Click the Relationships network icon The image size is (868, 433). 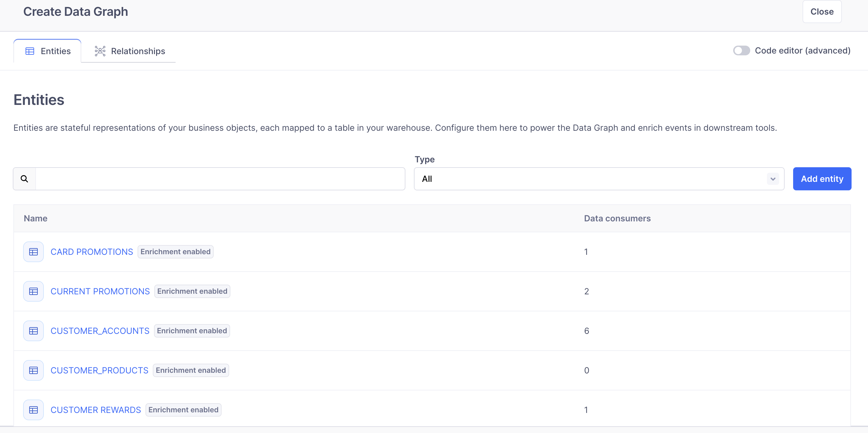[x=100, y=51]
